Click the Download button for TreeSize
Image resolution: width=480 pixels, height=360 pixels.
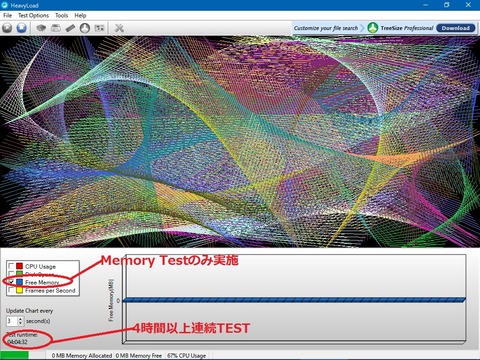point(456,28)
